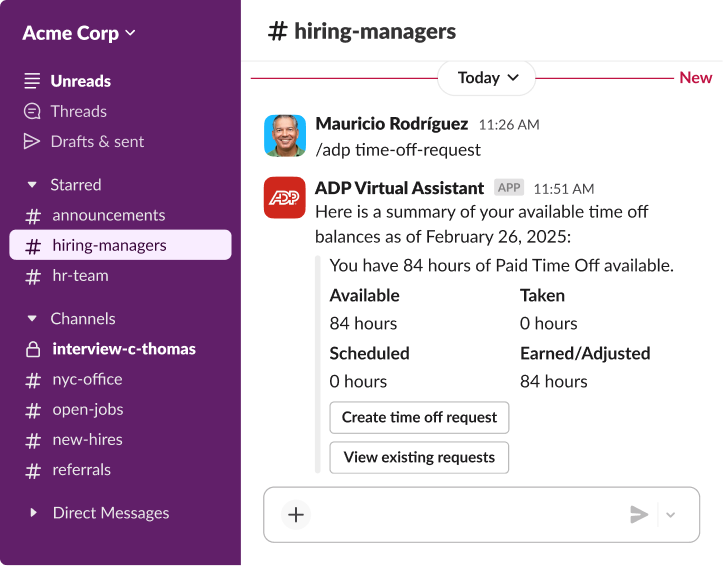
Task: Open Drafts & sent
Action: (97, 142)
